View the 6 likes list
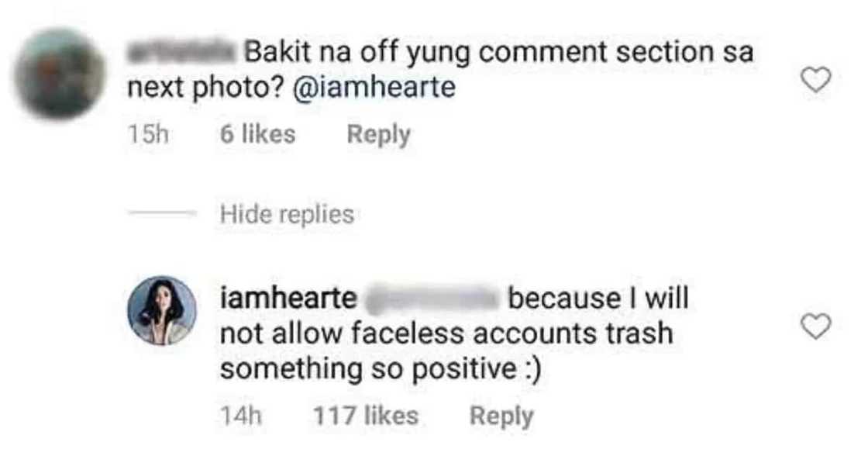Image resolution: width=868 pixels, height=456 pixels. coord(257,135)
